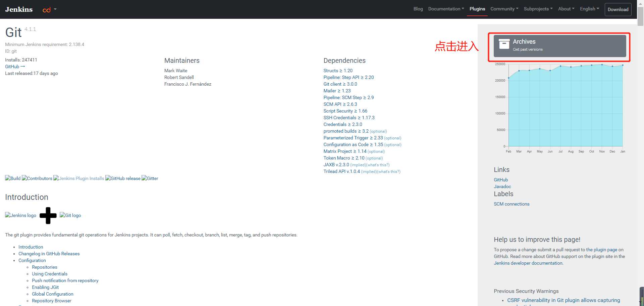Open Trilead API v.1.0.4 link
644x306 pixels.
(341, 171)
